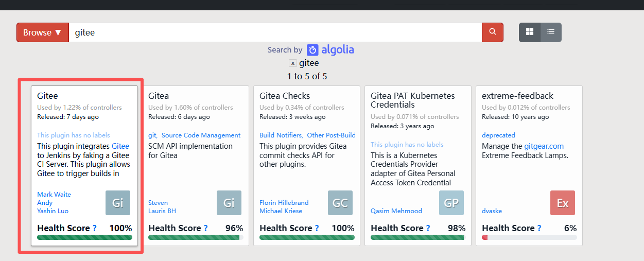Open the Browse dropdown menu
Viewport: 644px width, 261px height.
tap(43, 32)
